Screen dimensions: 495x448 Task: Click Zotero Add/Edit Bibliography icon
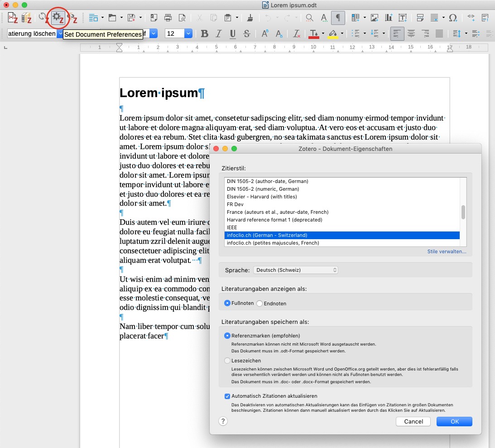coord(27,18)
